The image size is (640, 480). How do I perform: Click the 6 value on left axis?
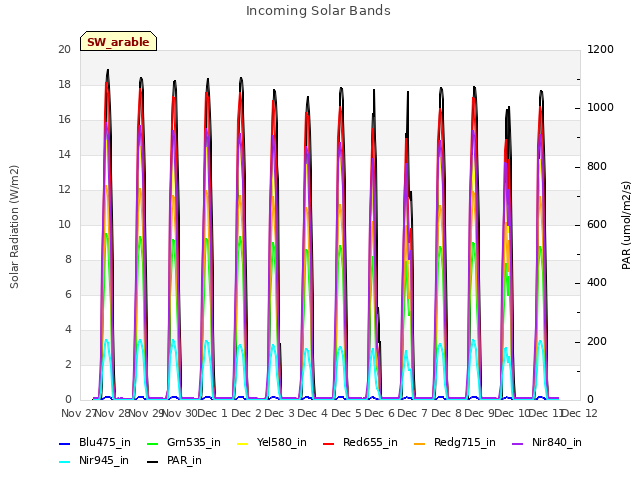[x=68, y=295]
